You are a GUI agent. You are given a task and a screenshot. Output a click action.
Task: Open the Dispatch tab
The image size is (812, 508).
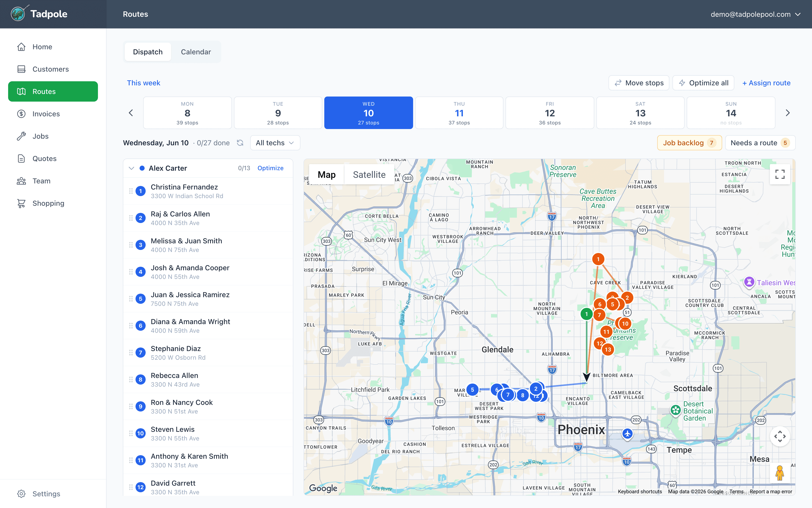(148, 52)
